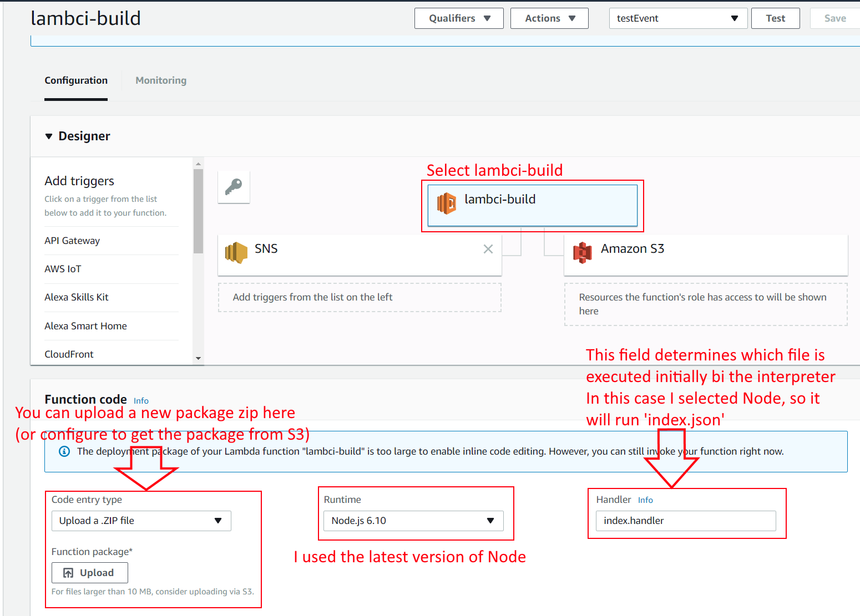Open the Runtime Node.js 6.10 dropdown

coord(413,521)
